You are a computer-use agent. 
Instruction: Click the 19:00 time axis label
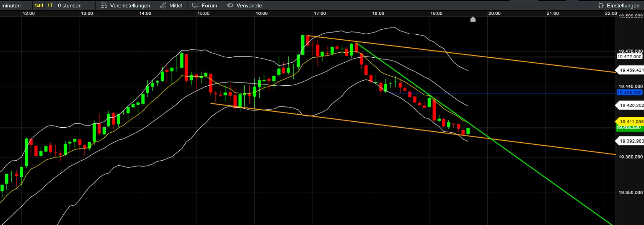(436, 13)
